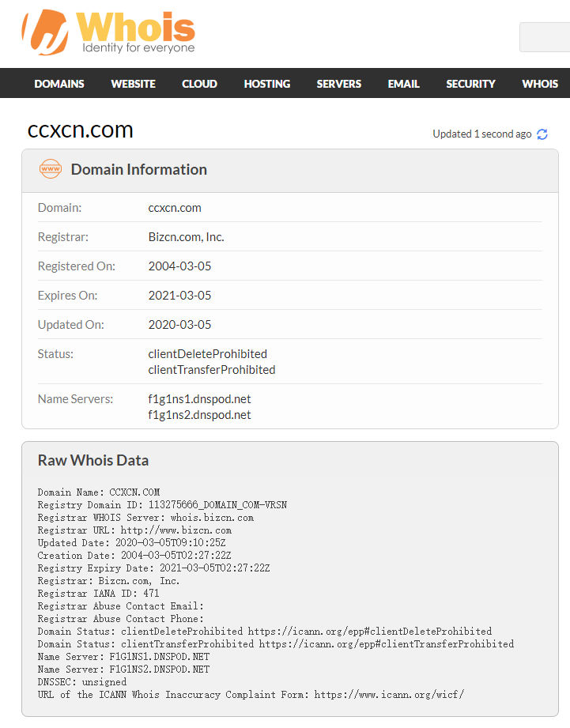This screenshot has width=570, height=728.
Task: Click the Updated 1 second ago text
Action: 481,134
